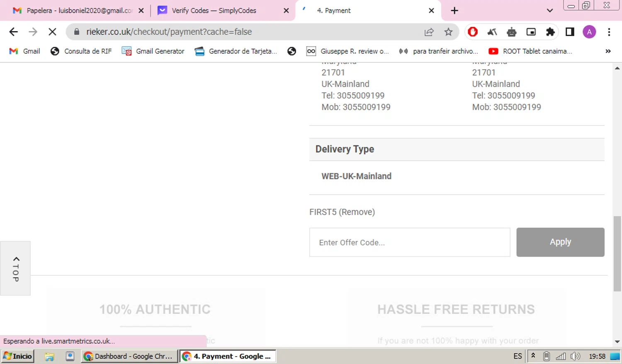
Task: Click the Delivery Type heading
Action: [x=345, y=149]
